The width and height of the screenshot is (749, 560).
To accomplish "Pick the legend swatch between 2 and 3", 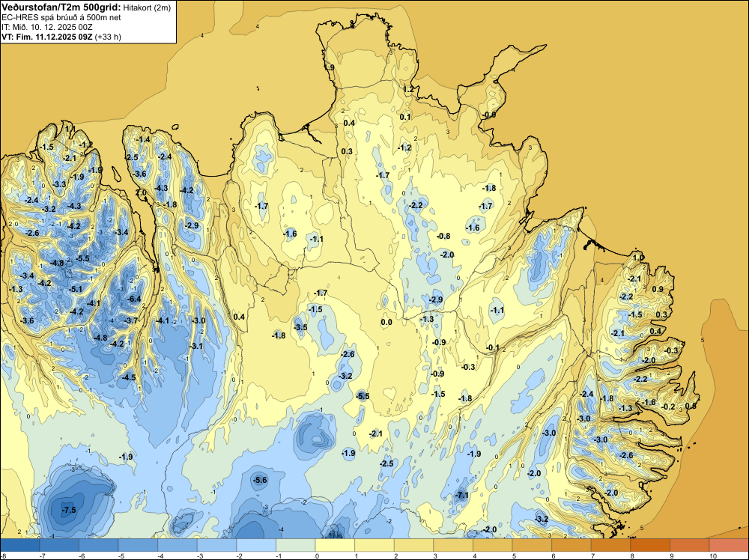I will click(x=413, y=545).
